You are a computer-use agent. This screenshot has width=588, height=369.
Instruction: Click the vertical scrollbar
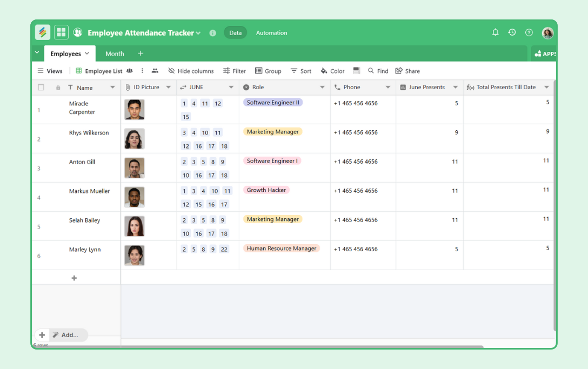(554, 205)
